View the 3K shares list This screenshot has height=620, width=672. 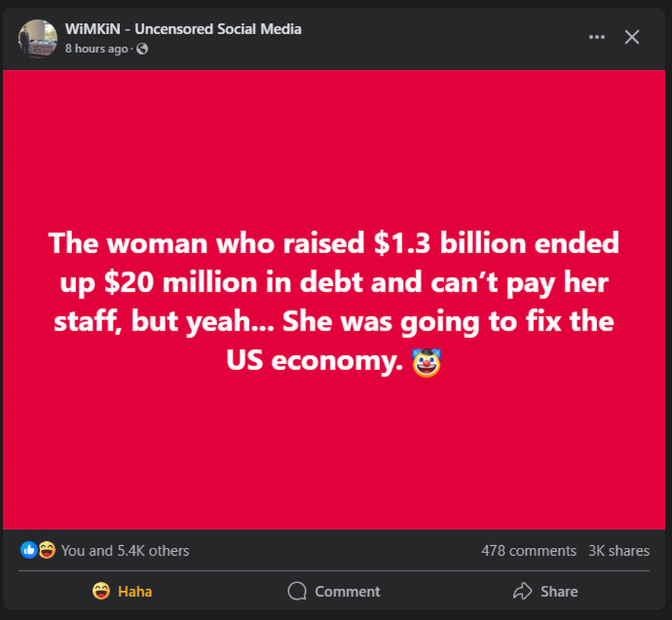pos(619,550)
